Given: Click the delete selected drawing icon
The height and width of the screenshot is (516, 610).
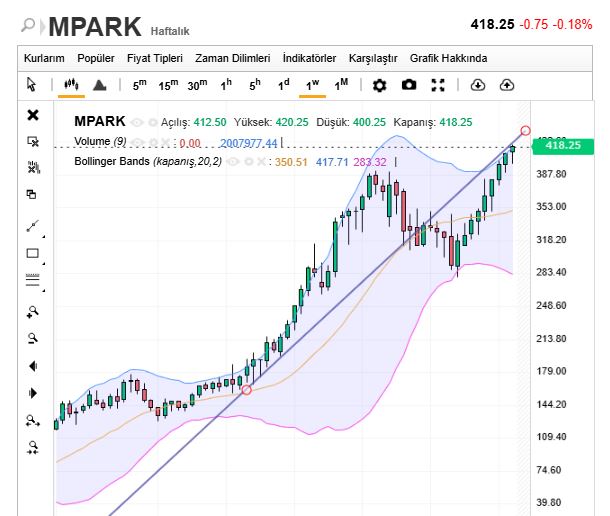Looking at the screenshot, I should (33, 141).
